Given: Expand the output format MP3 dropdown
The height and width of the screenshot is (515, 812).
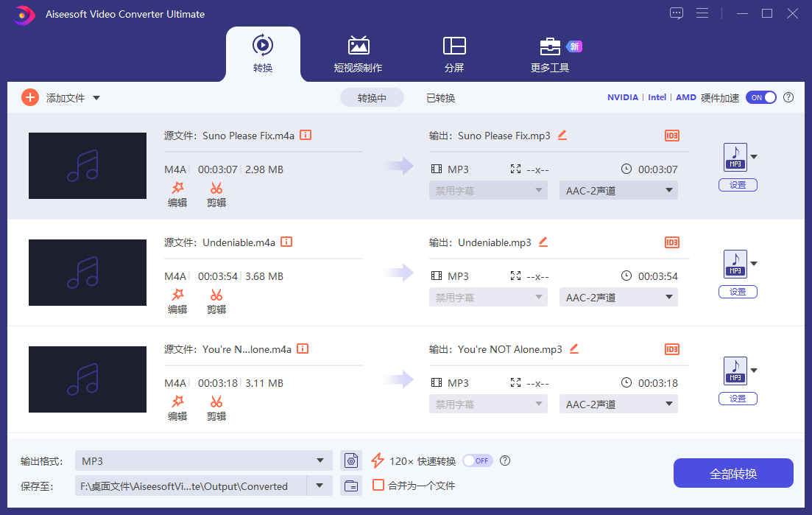Looking at the screenshot, I should click(319, 460).
